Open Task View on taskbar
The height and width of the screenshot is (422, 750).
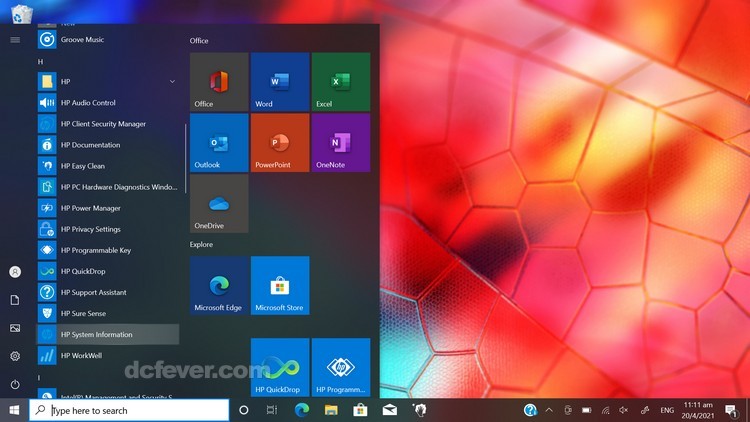[272, 410]
